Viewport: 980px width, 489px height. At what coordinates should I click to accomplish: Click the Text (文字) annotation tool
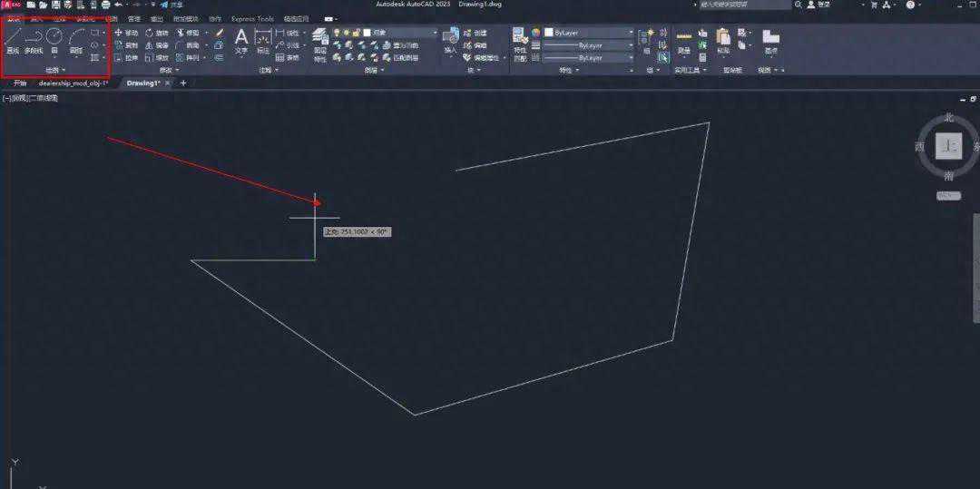pos(241,41)
